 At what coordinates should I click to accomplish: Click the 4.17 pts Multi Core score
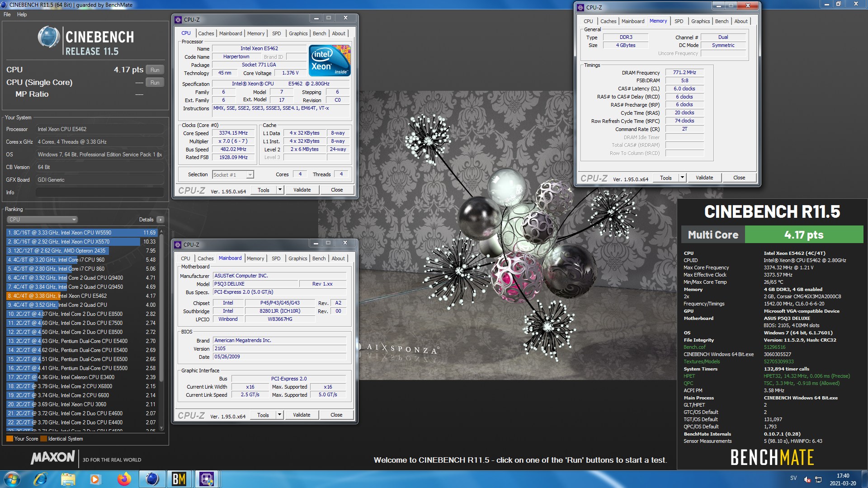[x=804, y=235]
